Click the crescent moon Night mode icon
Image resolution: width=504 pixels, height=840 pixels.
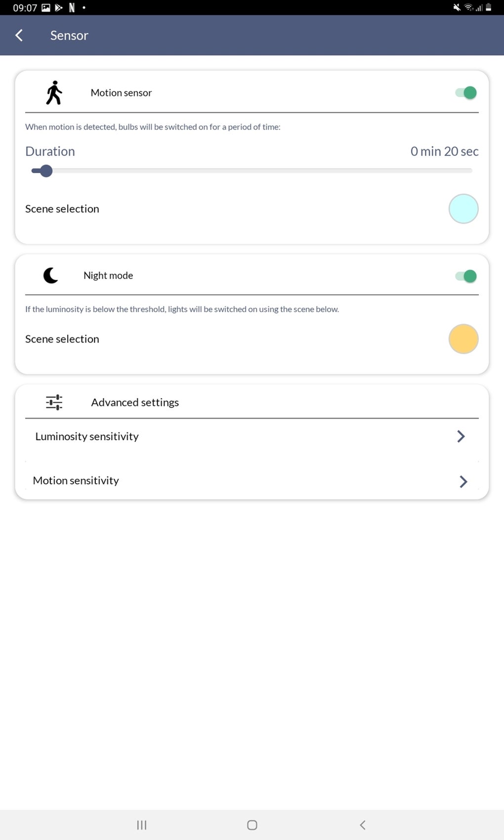51,275
